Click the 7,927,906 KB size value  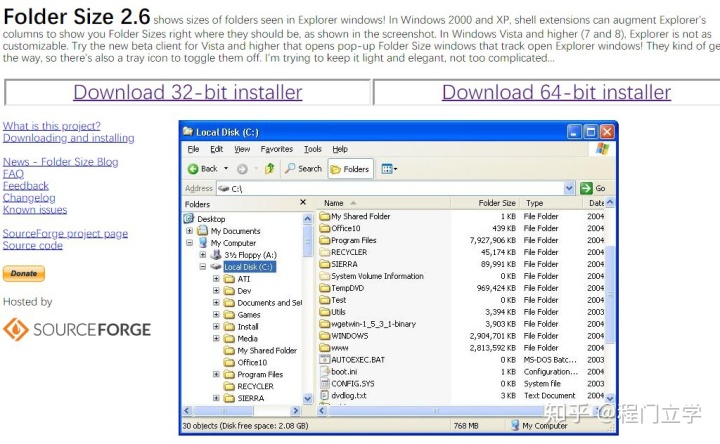point(492,240)
